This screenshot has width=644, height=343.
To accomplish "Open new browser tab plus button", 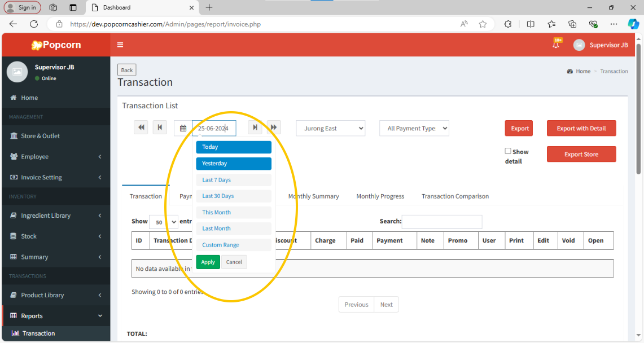I will (209, 7).
